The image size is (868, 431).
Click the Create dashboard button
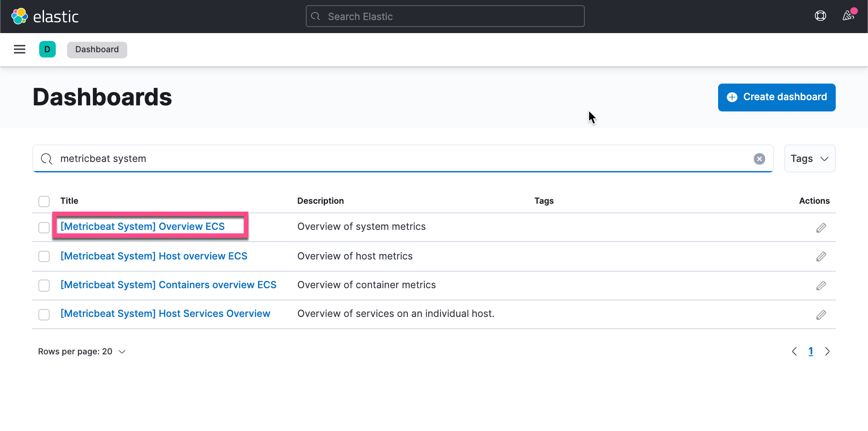pos(776,97)
